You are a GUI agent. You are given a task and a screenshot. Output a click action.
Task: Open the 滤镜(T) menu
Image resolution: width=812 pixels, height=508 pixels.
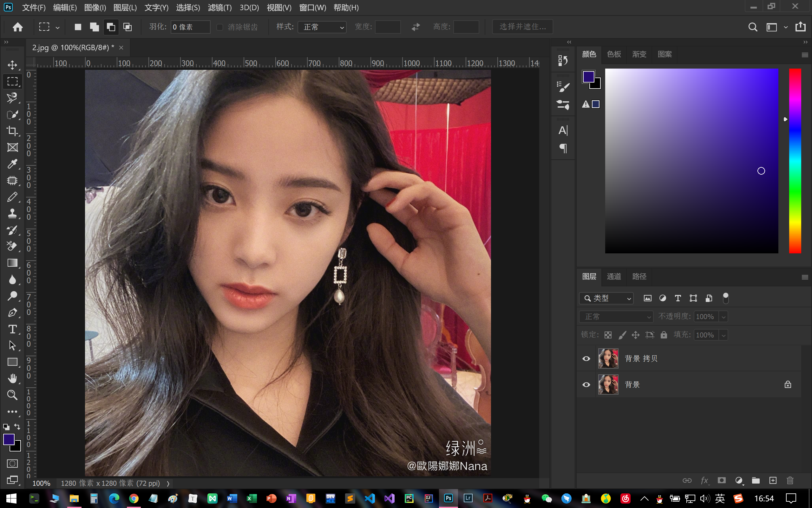click(x=219, y=7)
